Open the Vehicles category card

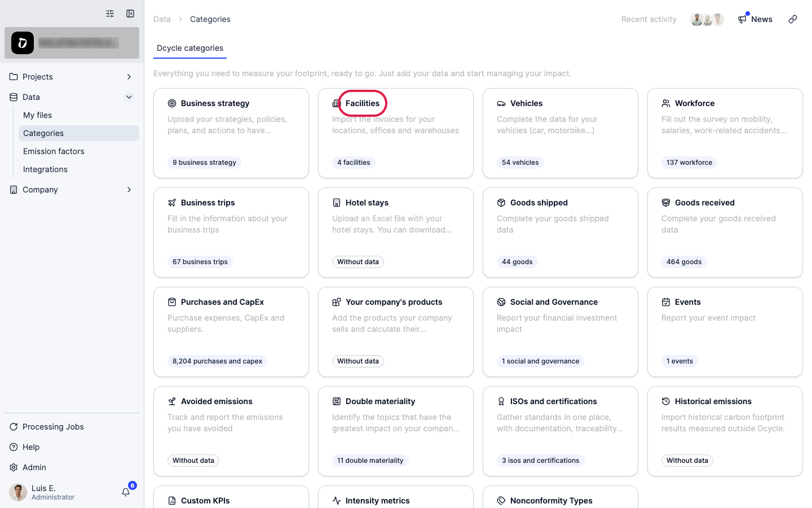point(561,133)
